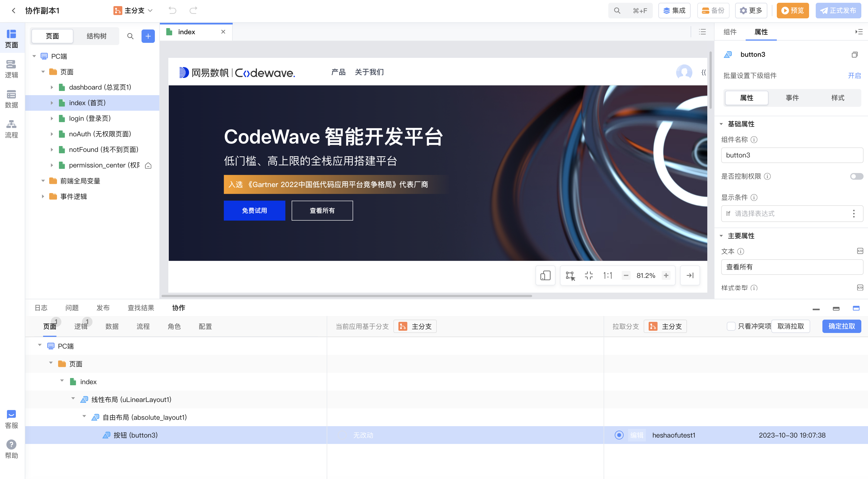The width and height of the screenshot is (868, 479).
Task: Select the 编辑 radio on button3 row
Action: click(619, 435)
